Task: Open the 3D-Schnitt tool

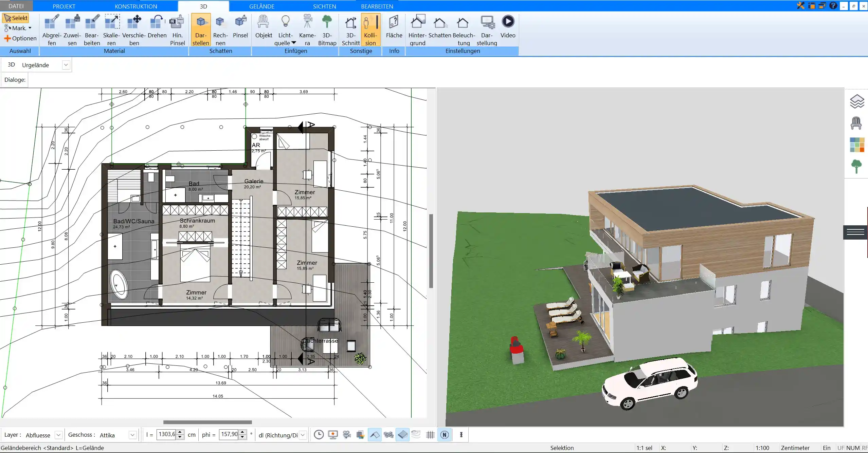Action: click(x=350, y=30)
